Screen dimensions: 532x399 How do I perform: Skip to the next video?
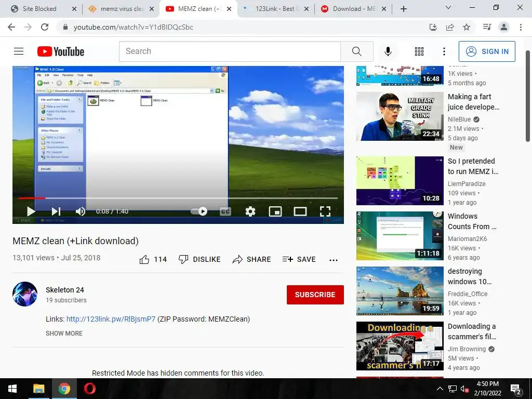pyautogui.click(x=56, y=211)
